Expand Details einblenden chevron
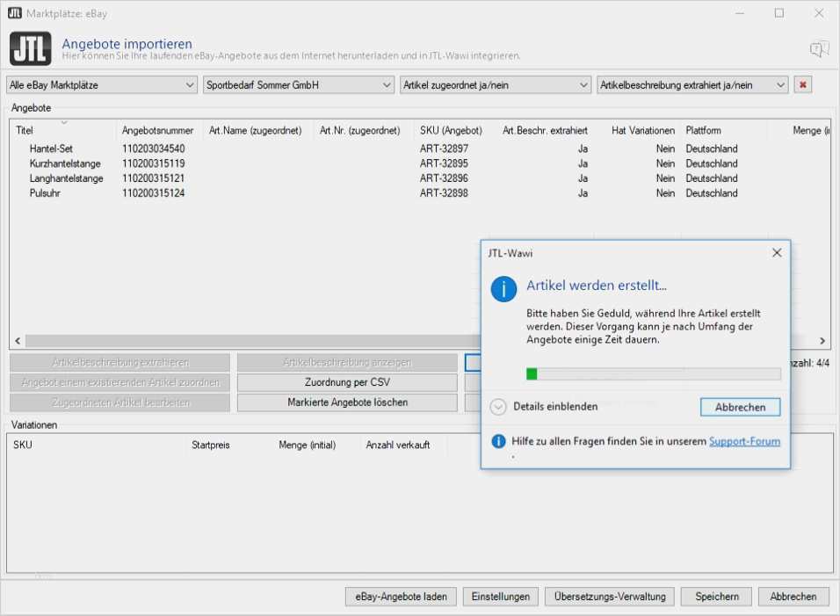 (497, 407)
